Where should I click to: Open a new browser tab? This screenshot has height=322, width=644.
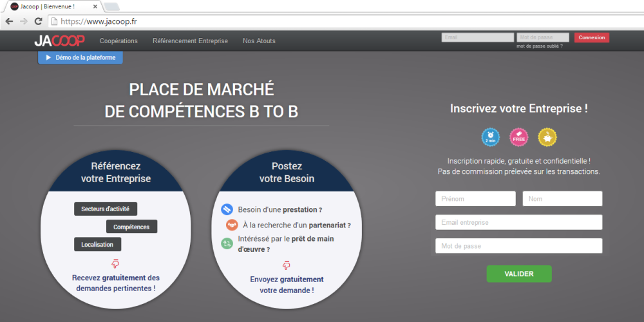[x=111, y=6]
